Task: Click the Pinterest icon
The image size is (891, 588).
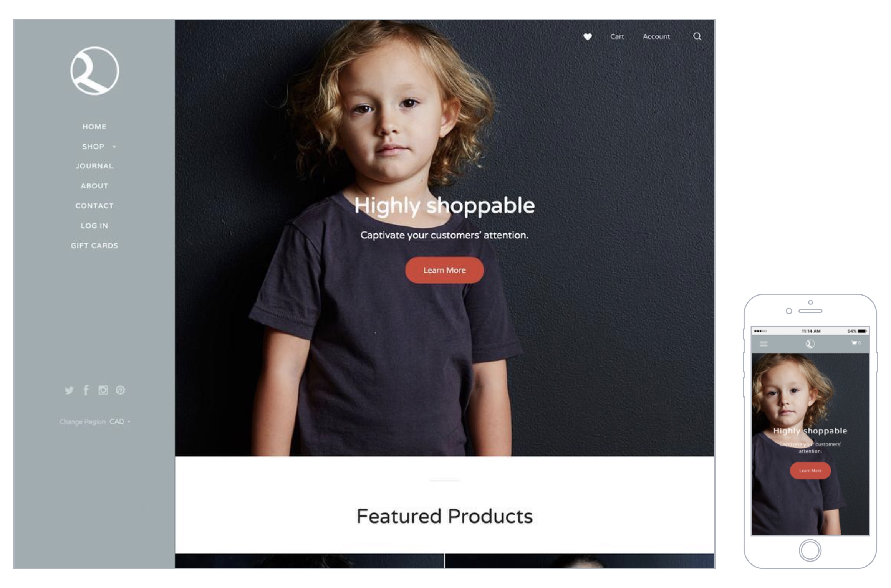Action: pos(120,390)
